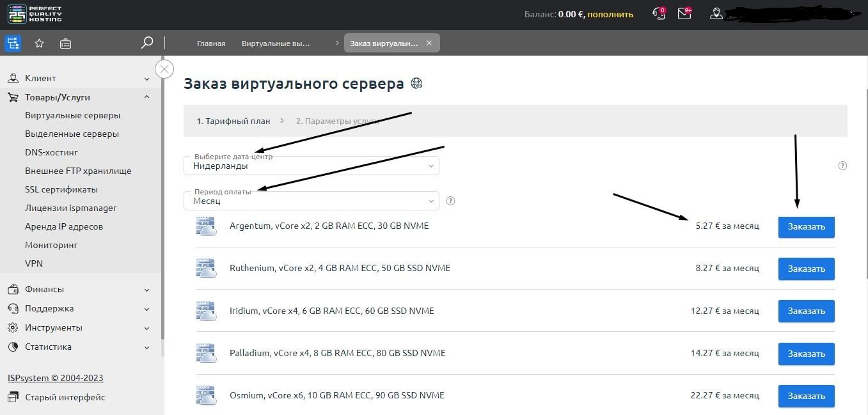Viewport: 868px width, 415px height.
Task: Open the mail envelope messages icon
Action: click(684, 13)
